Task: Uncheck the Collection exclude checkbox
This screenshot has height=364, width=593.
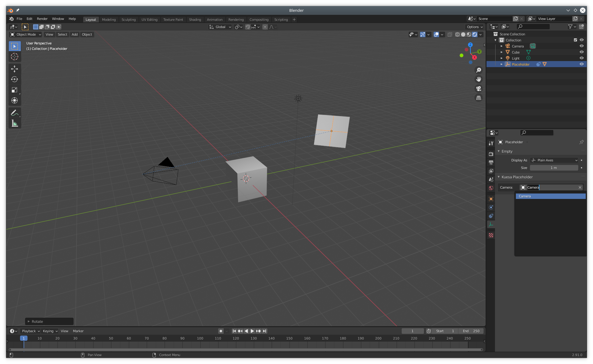Action: [x=575, y=40]
